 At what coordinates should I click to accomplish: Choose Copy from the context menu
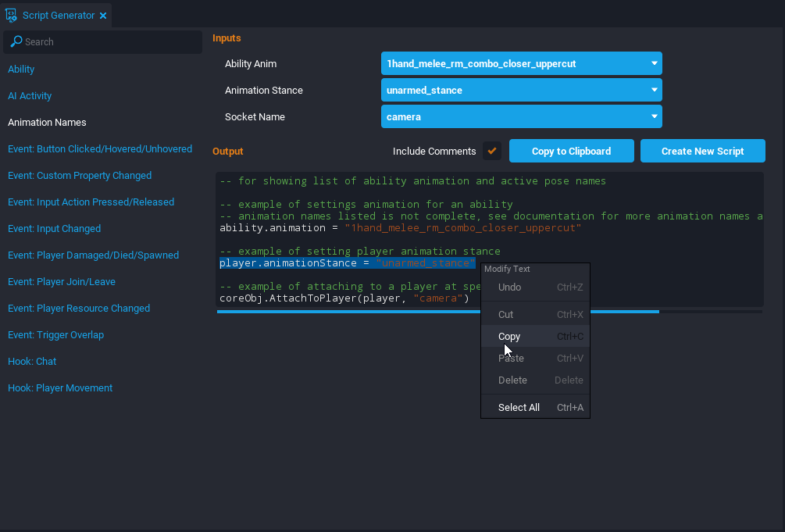tap(509, 337)
